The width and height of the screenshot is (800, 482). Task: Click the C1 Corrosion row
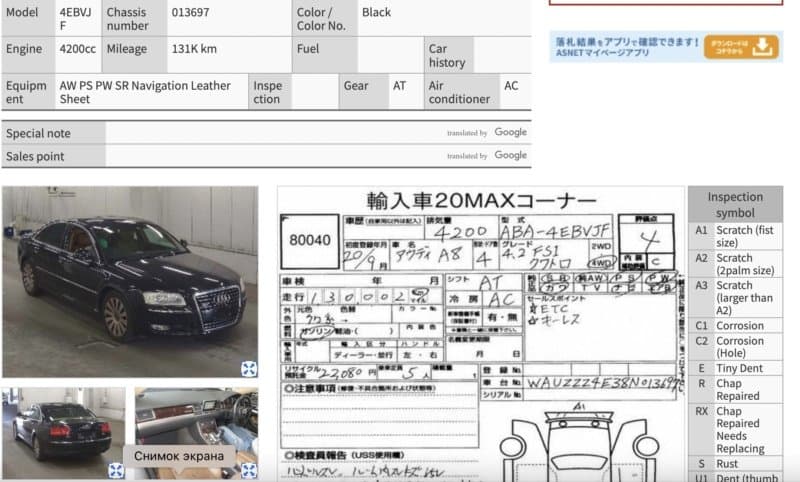[735, 325]
